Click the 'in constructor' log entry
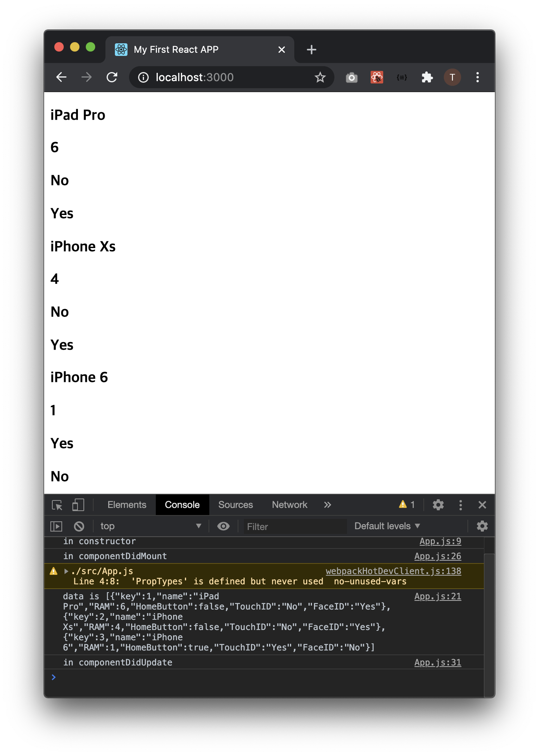The height and width of the screenshot is (756, 539). click(100, 541)
